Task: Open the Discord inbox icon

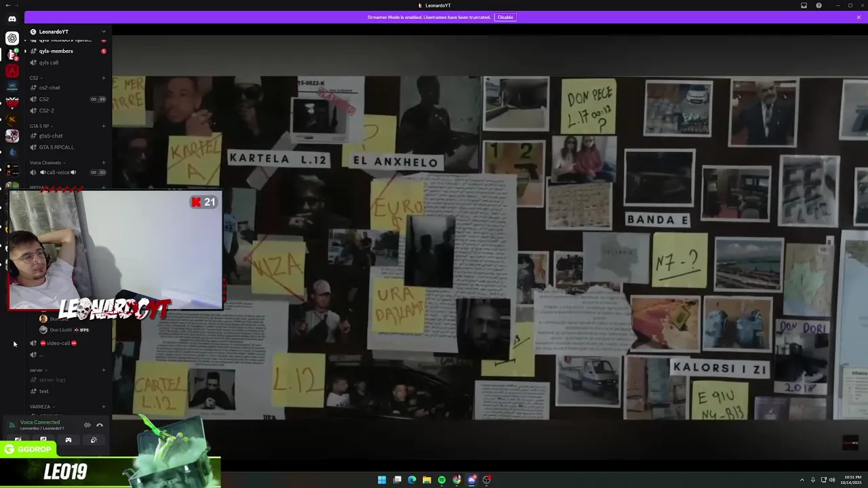Action: tap(804, 5)
